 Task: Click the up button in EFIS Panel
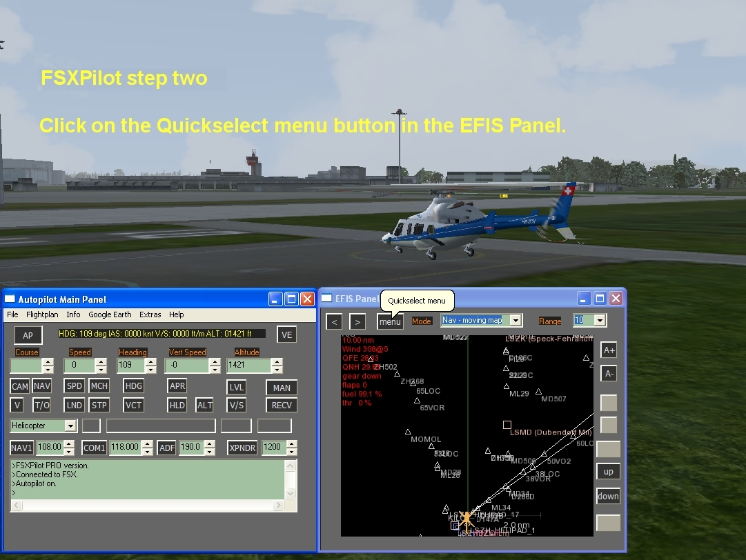(x=609, y=472)
